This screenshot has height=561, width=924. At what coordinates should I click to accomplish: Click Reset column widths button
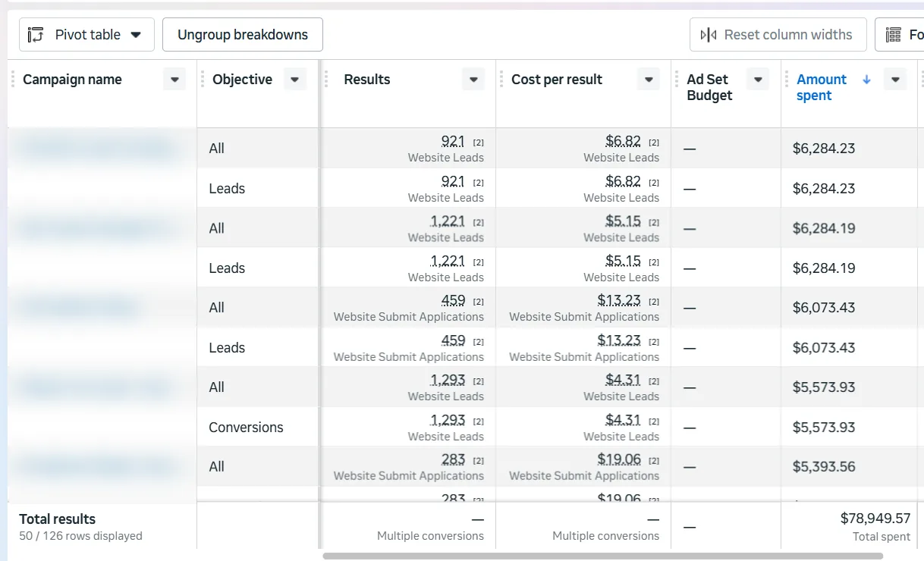tap(778, 35)
